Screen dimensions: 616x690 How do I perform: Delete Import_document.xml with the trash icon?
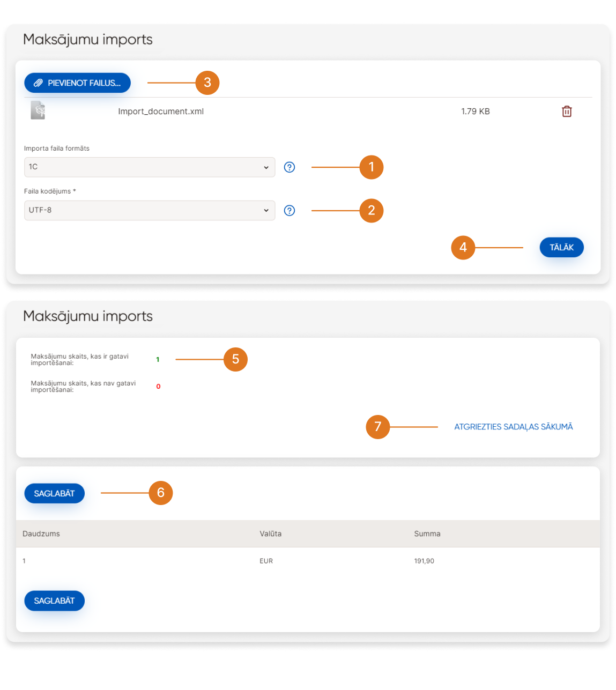point(567,112)
